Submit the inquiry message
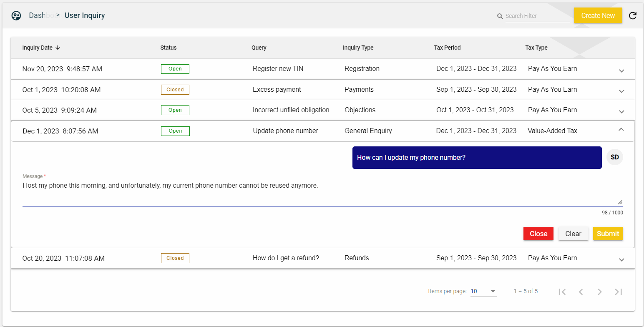Image resolution: width=644 pixels, height=327 pixels. tap(608, 234)
